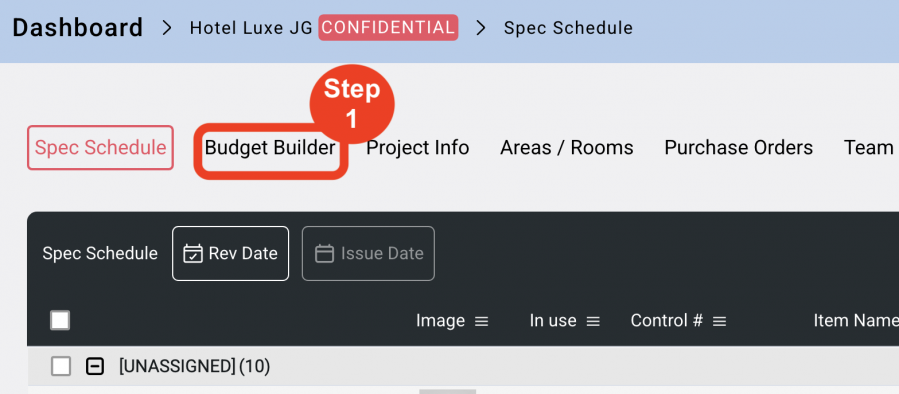Screen dimensions: 899x394
Task: Go to Dashboard via breadcrumb
Action: (77, 28)
